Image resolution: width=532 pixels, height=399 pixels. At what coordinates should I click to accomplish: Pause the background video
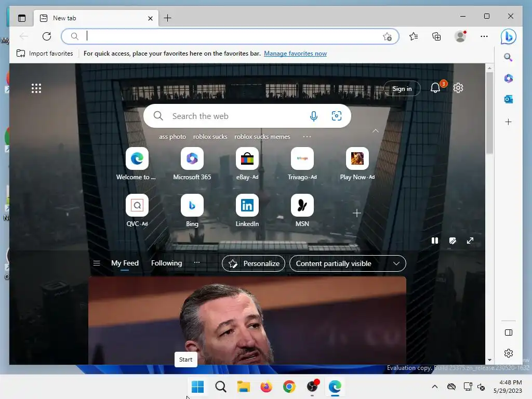point(435,241)
